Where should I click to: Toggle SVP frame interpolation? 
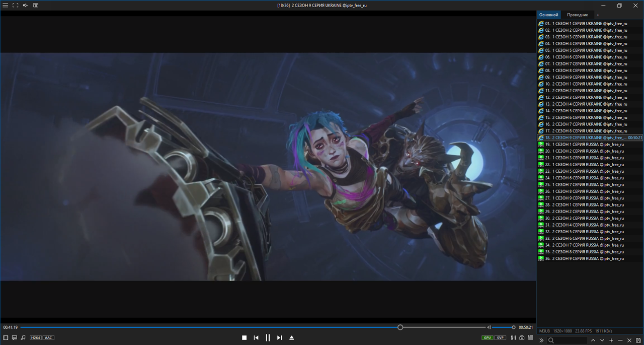(500, 337)
